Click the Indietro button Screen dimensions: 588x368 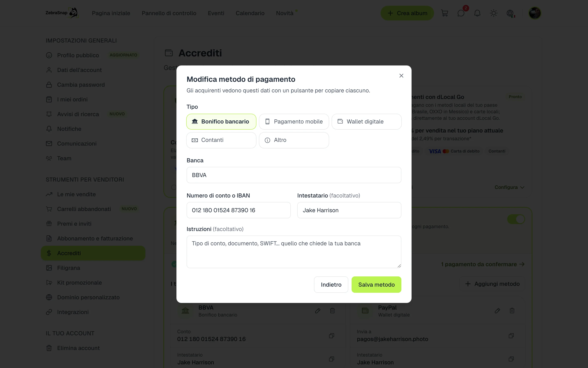click(x=331, y=285)
